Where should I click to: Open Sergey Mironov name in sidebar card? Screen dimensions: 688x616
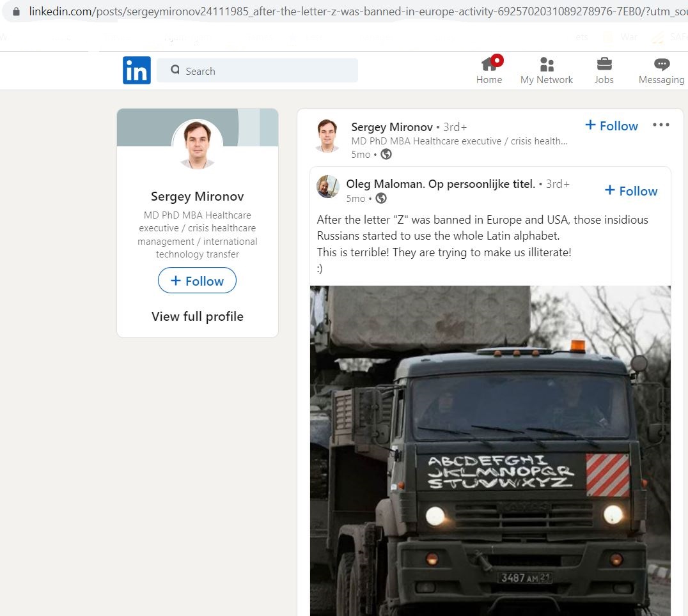tap(198, 196)
